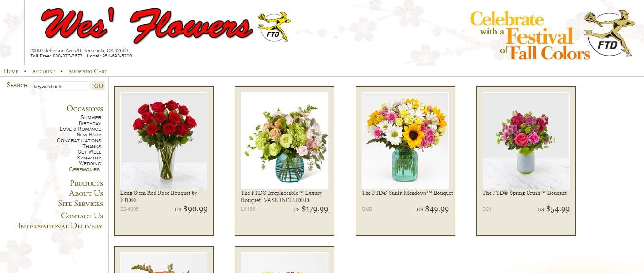
Task: View the Irreplaceable Luxury Bouquet photo
Action: click(x=285, y=141)
